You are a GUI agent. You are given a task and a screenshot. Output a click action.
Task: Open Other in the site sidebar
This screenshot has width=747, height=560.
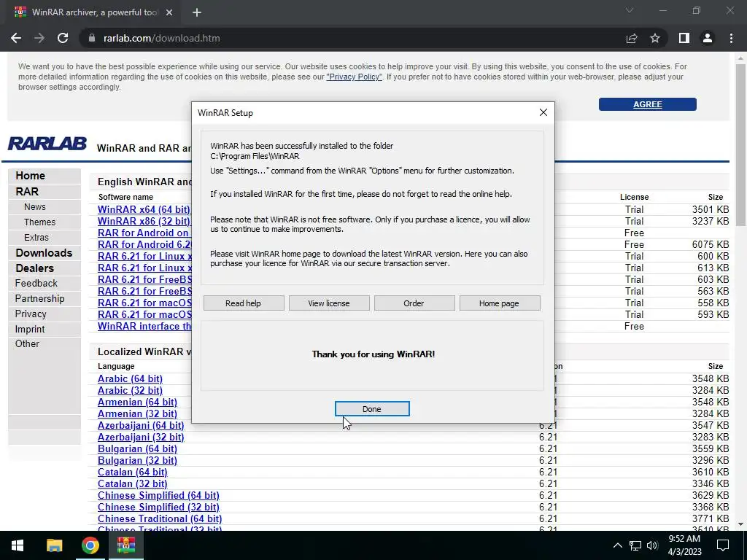27,344
